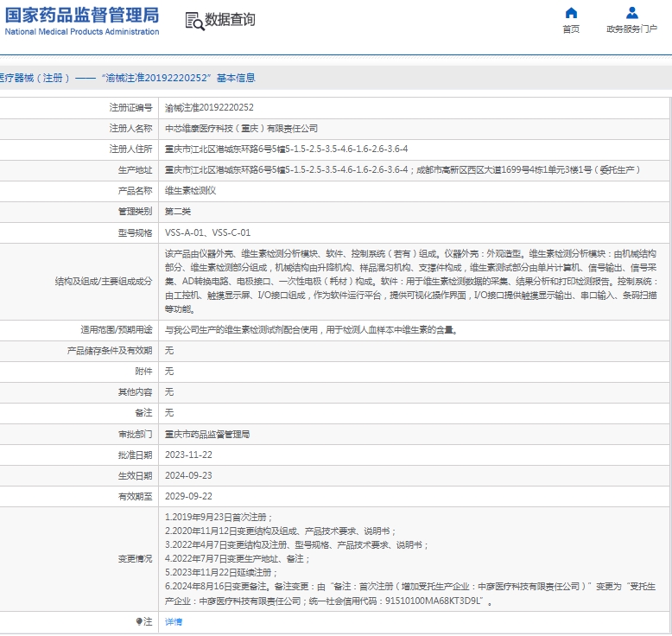Click the 产品名称 label
Viewport: 672px width, 636px height.
tap(135, 190)
